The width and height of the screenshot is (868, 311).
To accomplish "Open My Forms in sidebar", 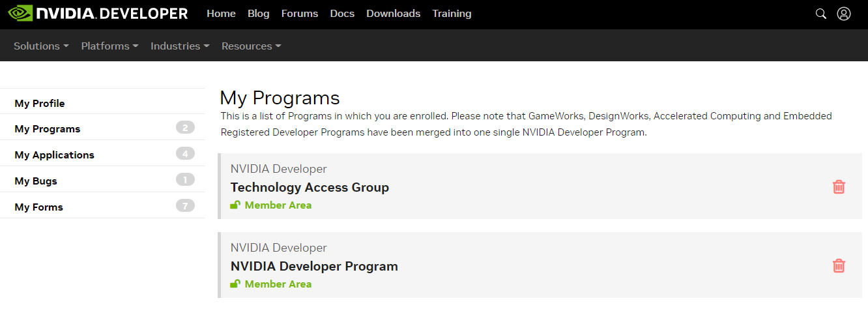I will click(102, 207).
